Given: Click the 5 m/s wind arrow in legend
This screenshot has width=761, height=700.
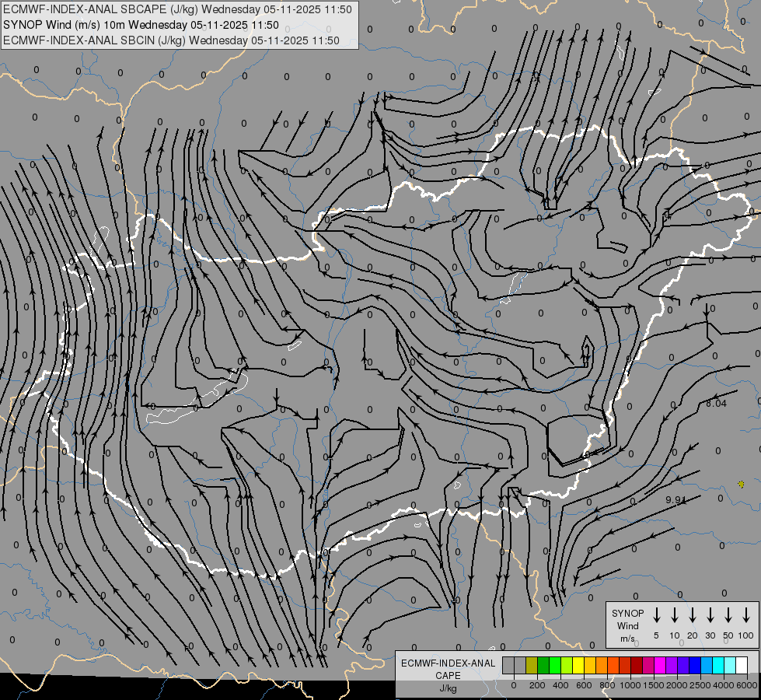Looking at the screenshot, I should pyautogui.click(x=656, y=615).
